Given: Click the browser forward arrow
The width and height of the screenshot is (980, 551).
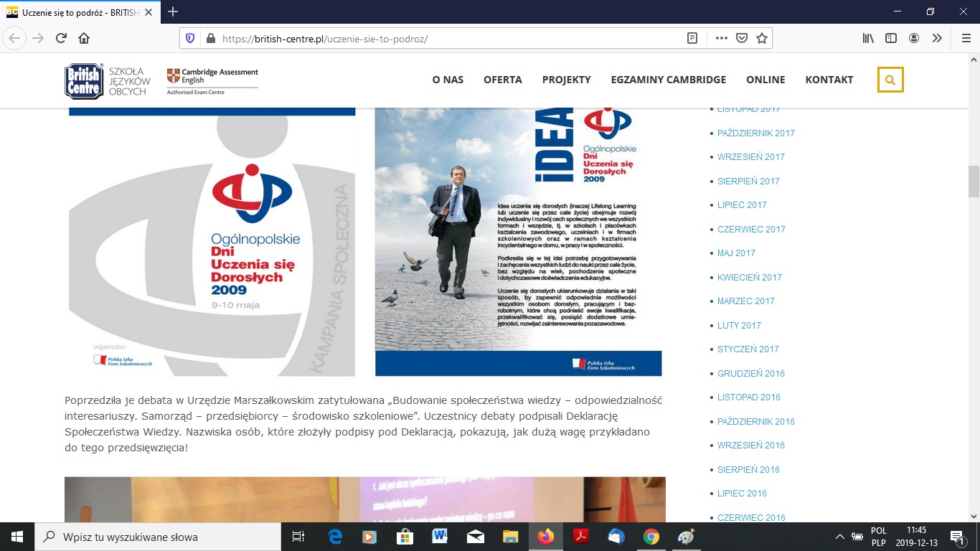Looking at the screenshot, I should pyautogui.click(x=38, y=38).
